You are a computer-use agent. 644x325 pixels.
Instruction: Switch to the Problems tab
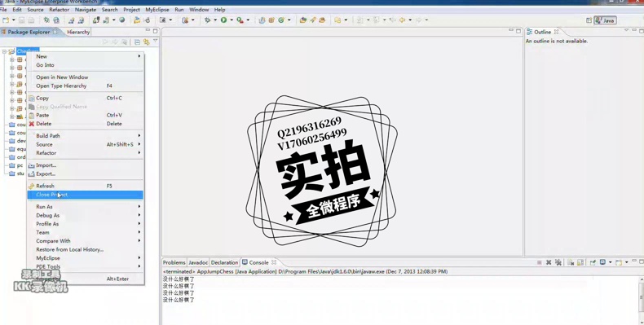click(x=174, y=262)
